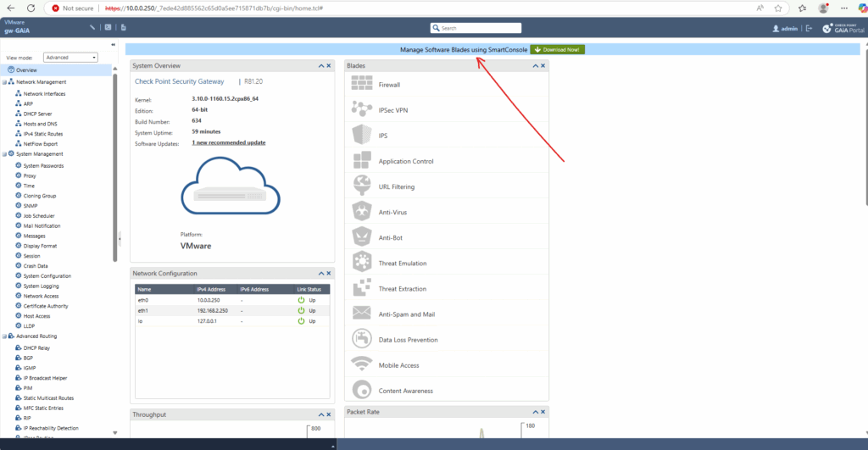The width and height of the screenshot is (868, 450).
Task: Collapse the Blades panel
Action: click(536, 66)
